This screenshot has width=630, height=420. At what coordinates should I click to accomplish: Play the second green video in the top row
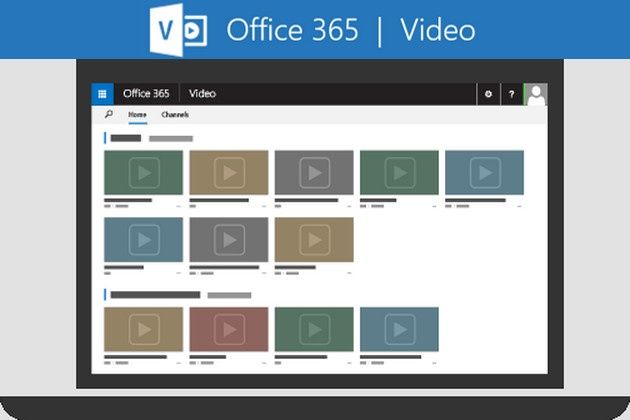point(399,172)
